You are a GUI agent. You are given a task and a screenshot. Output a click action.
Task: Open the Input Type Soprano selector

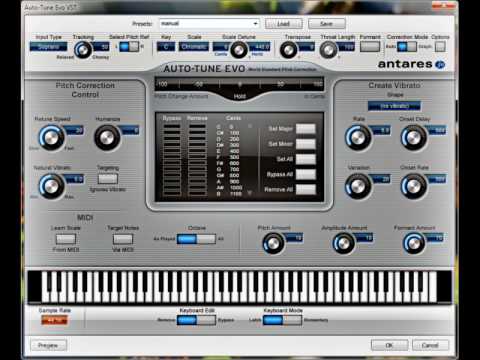pyautogui.click(x=48, y=47)
